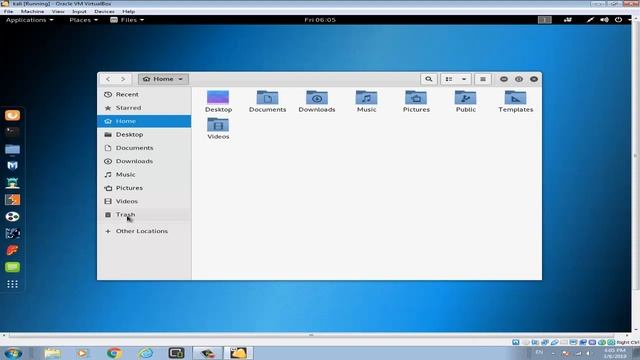Screen dimensions: 640x360
Task: Select Documents in the sidebar
Action: tap(144, 148)
